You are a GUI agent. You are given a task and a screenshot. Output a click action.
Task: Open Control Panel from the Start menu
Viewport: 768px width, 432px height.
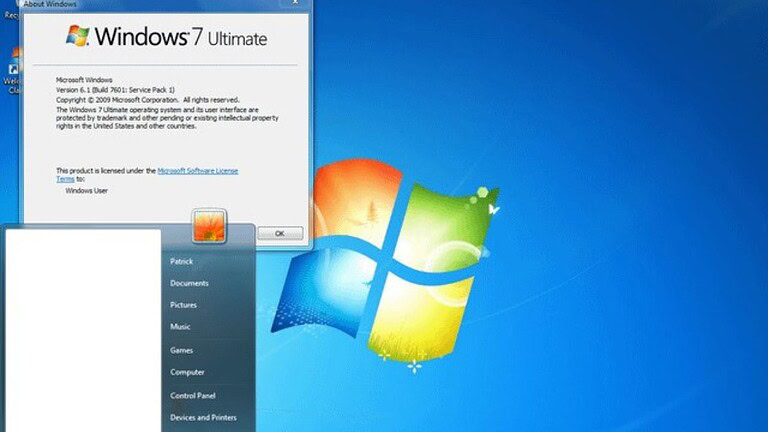pos(192,396)
